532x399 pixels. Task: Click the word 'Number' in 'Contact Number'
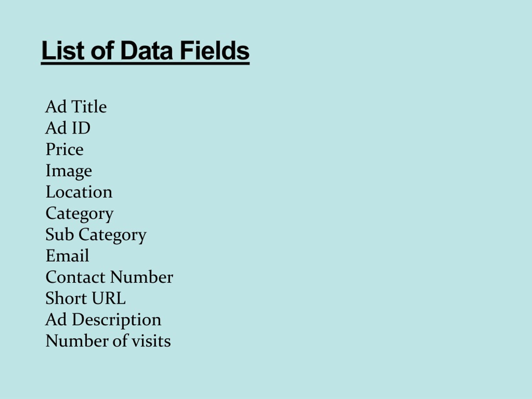pyautogui.click(x=142, y=277)
